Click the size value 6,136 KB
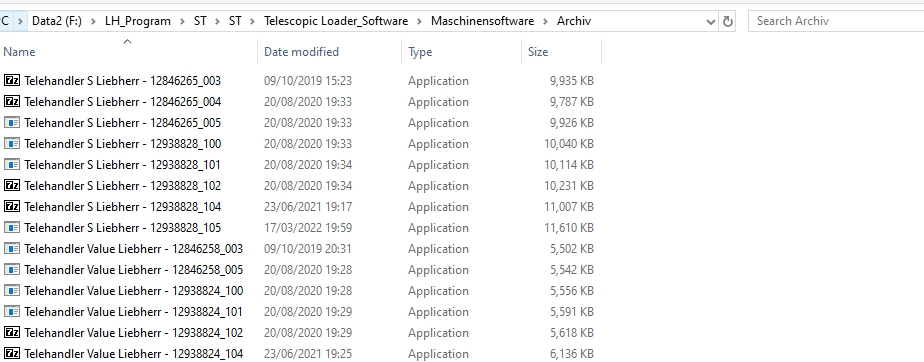The width and height of the screenshot is (924, 362). 572,354
